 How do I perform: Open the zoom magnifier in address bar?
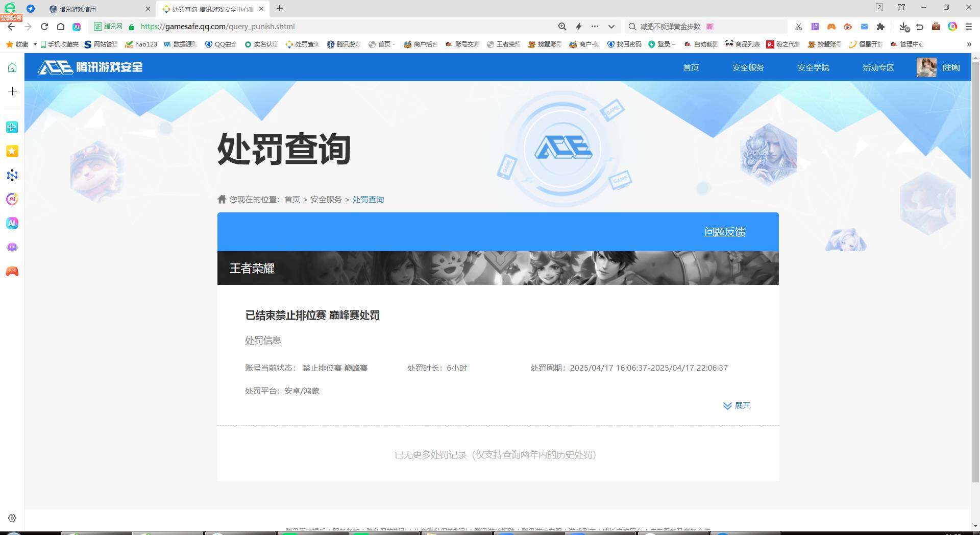click(562, 27)
